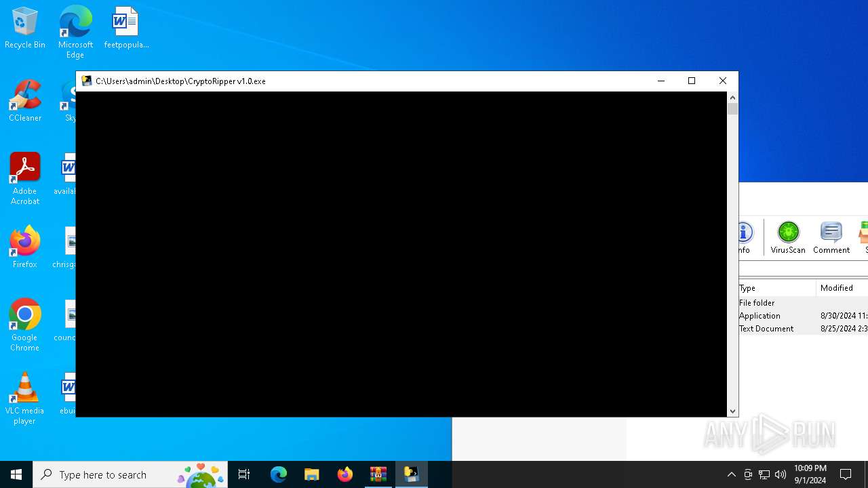The image size is (868, 488).
Task: Show hidden system tray icons
Action: click(732, 474)
